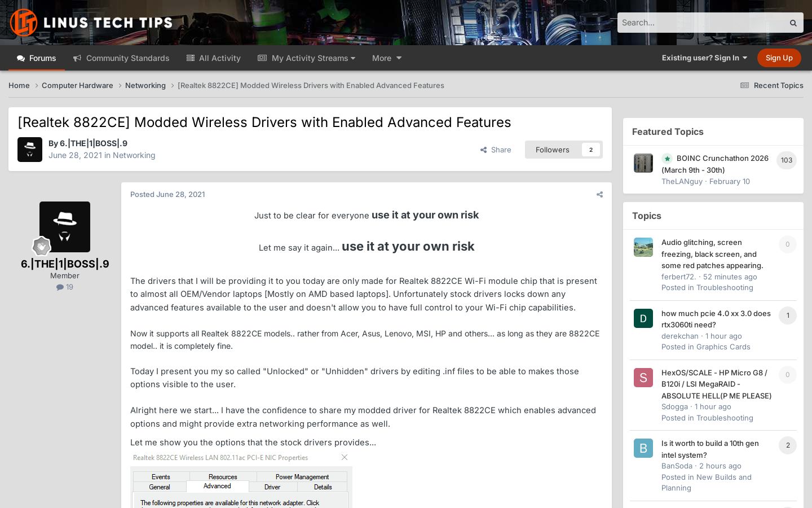Focus the Search input field

pyautogui.click(x=700, y=23)
